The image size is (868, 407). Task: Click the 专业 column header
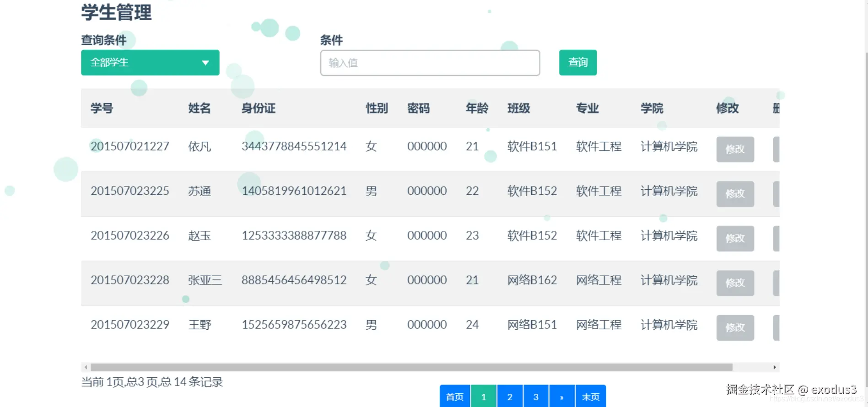pos(588,108)
